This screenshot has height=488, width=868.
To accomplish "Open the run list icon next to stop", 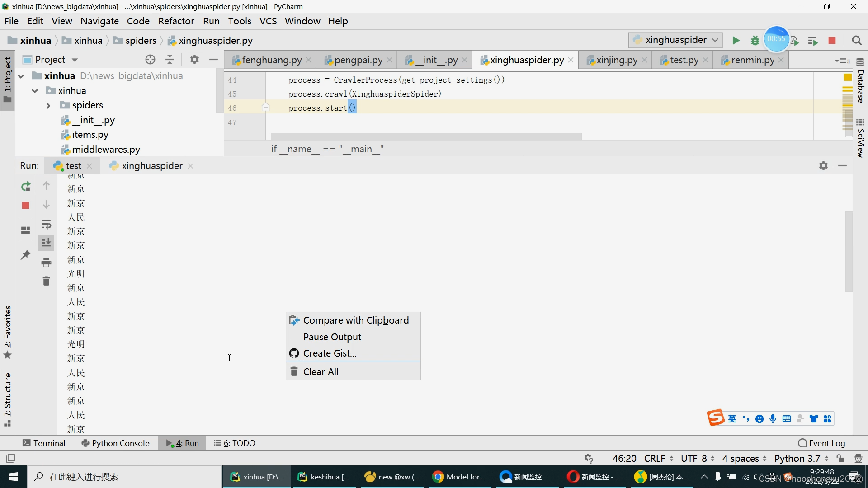I will pyautogui.click(x=813, y=41).
